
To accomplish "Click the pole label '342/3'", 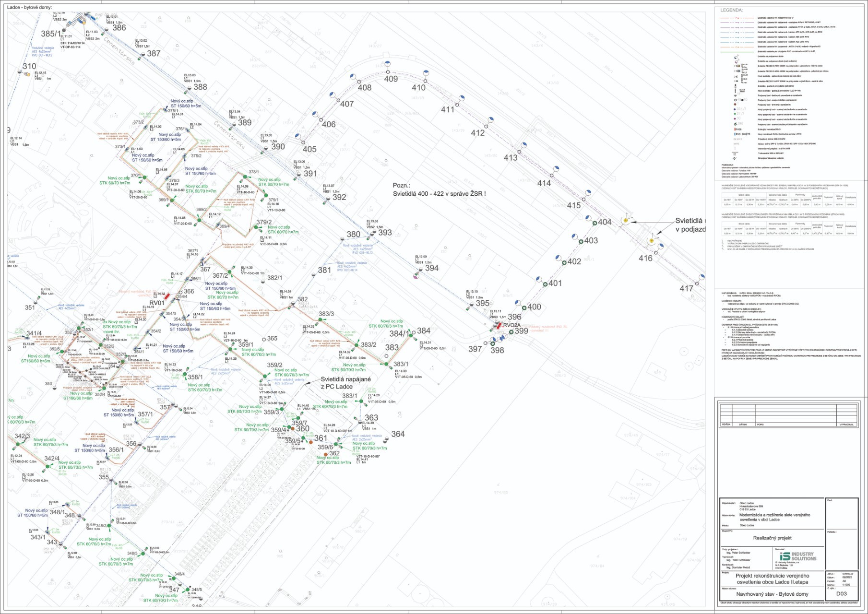I will 22,436.
